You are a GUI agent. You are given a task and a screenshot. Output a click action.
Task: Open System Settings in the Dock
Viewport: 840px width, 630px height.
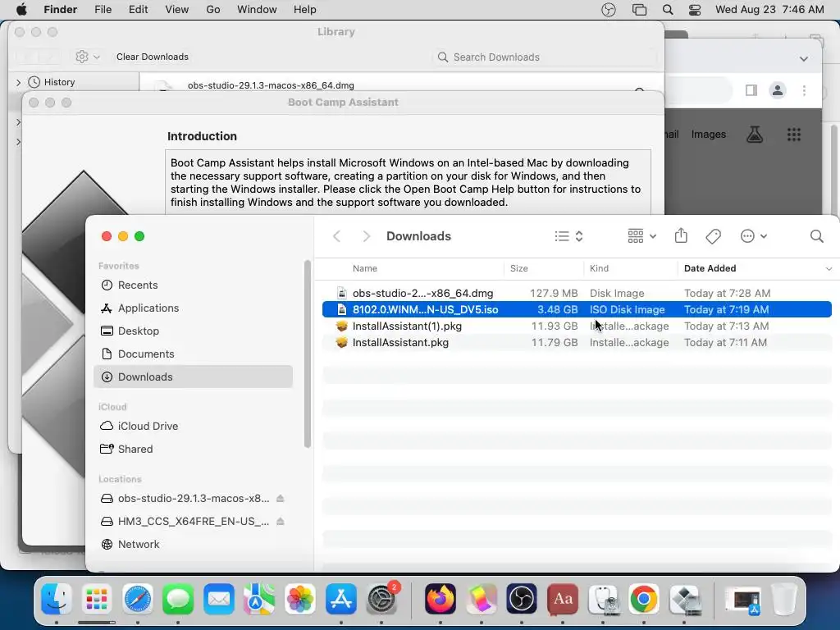click(x=381, y=599)
